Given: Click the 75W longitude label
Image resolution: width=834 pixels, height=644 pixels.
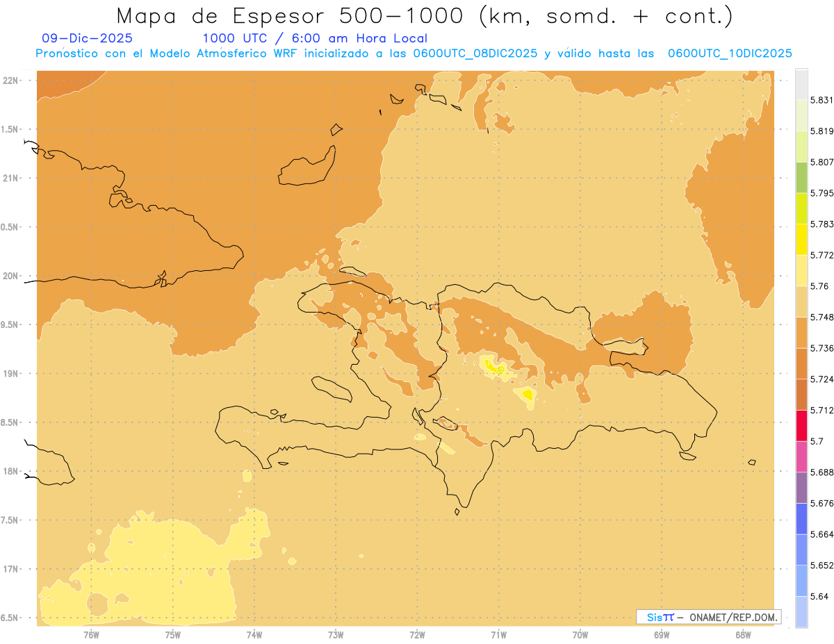Looking at the screenshot, I should pyautogui.click(x=172, y=634).
